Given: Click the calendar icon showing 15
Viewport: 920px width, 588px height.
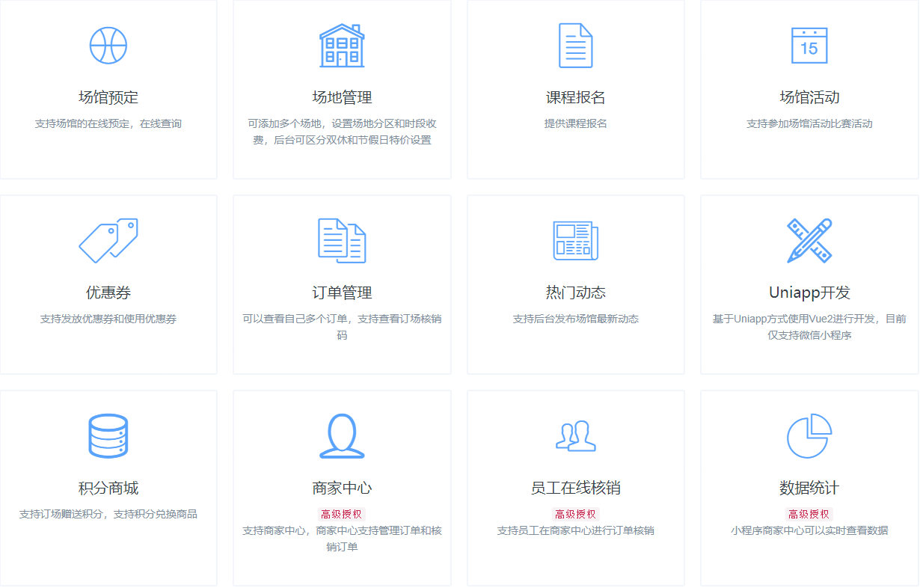Looking at the screenshot, I should coord(809,46).
